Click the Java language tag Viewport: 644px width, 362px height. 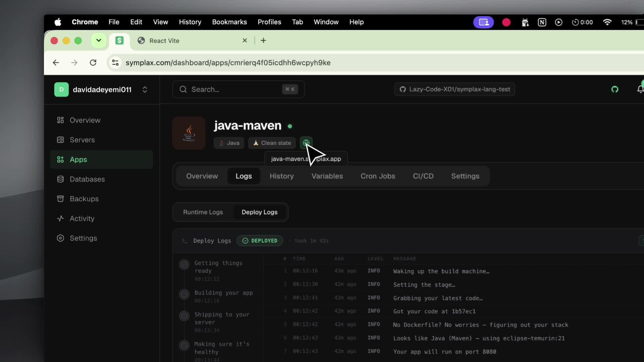tap(229, 143)
